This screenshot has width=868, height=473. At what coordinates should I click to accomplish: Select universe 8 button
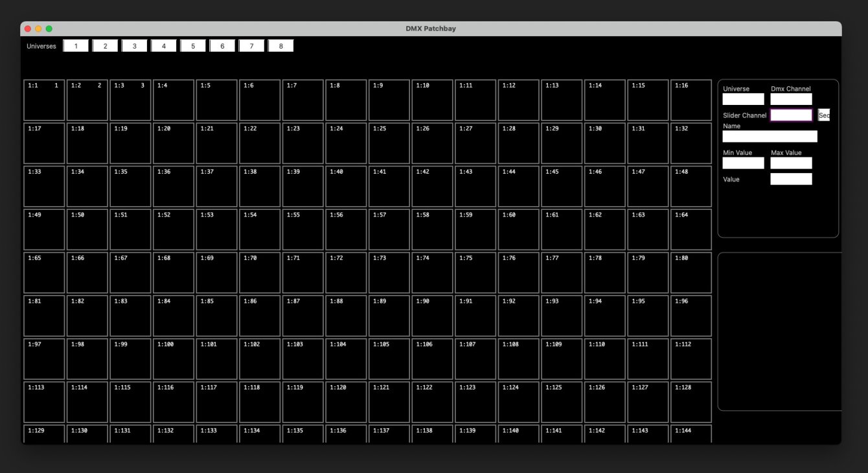[280, 46]
